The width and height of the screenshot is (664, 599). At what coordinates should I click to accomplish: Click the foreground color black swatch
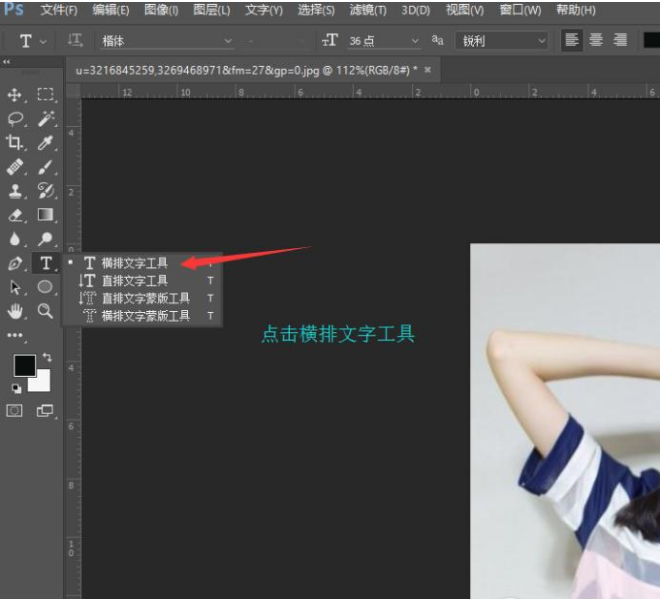pyautogui.click(x=24, y=366)
